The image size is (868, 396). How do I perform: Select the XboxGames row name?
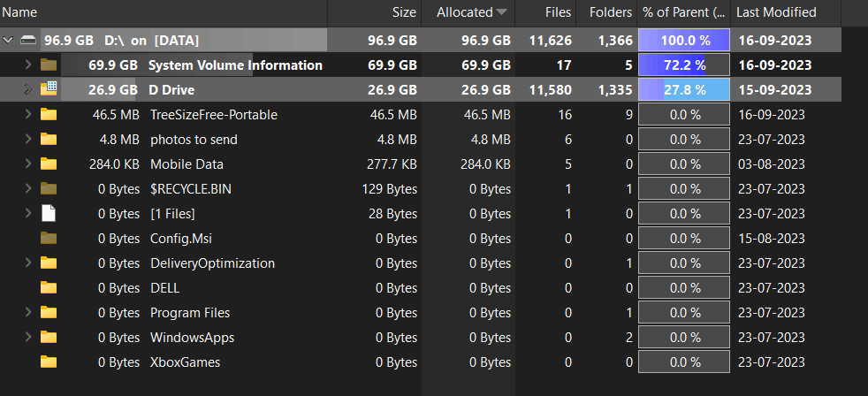pos(185,362)
